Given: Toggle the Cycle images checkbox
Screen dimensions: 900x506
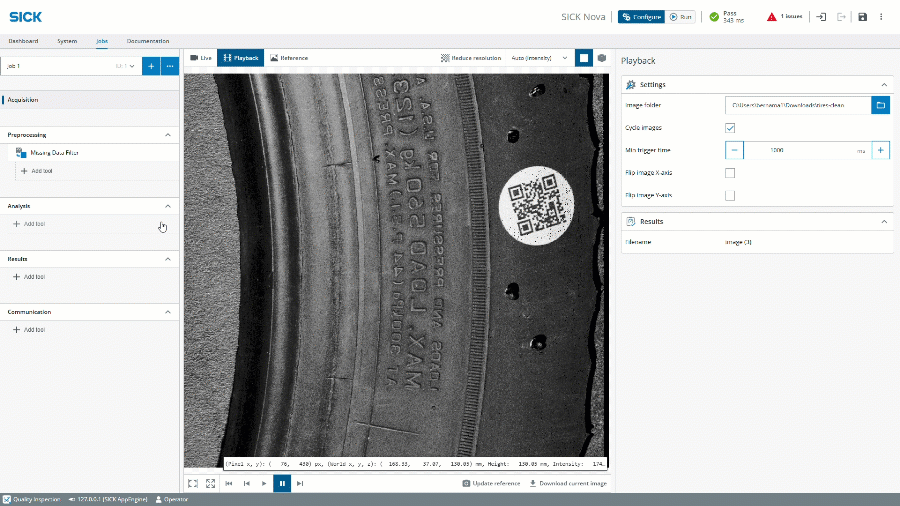Looking at the screenshot, I should pos(730,128).
